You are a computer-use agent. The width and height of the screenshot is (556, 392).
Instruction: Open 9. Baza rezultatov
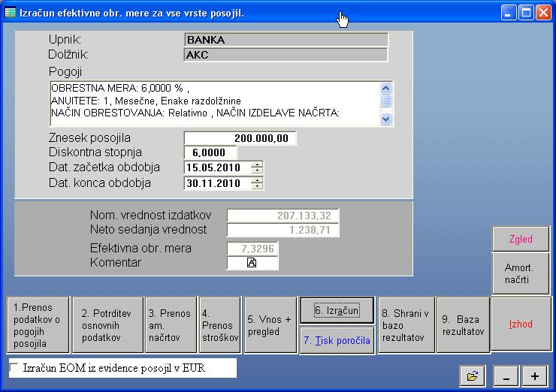462,324
